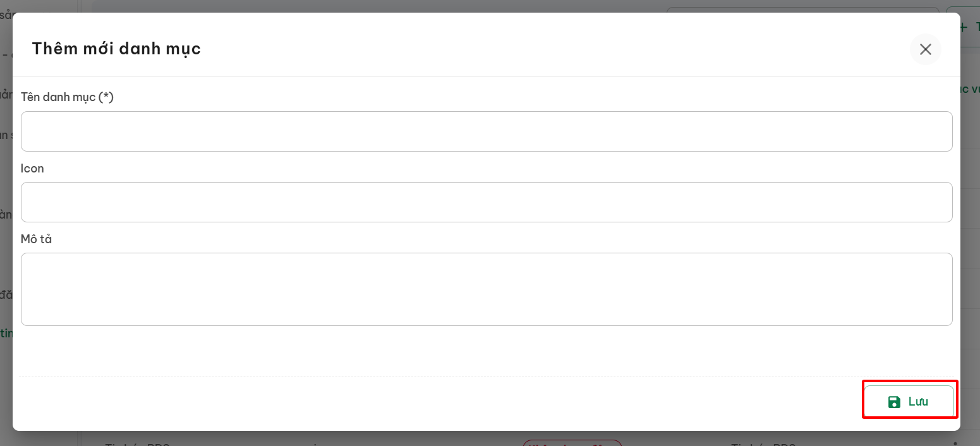Focus the Tên danh mục input field
This screenshot has height=446, width=980.
pyautogui.click(x=487, y=131)
